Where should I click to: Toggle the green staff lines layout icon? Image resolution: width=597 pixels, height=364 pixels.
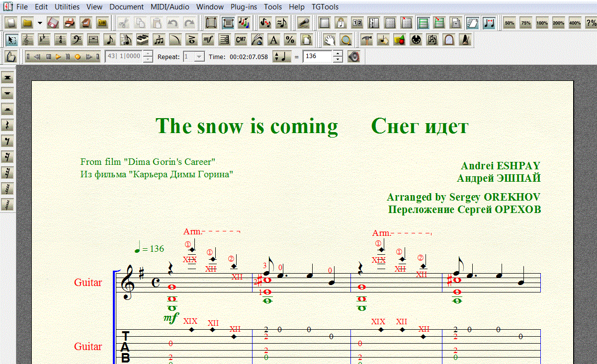(423, 22)
